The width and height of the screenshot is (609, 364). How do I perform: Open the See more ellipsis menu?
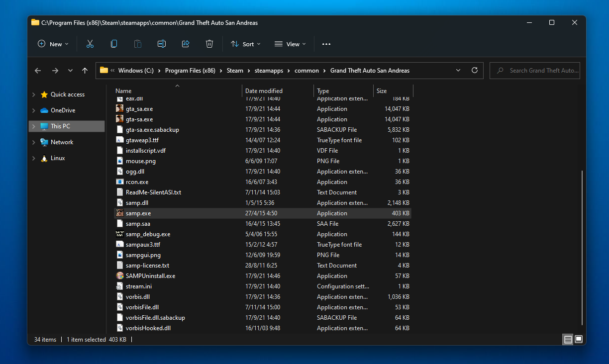pos(326,44)
